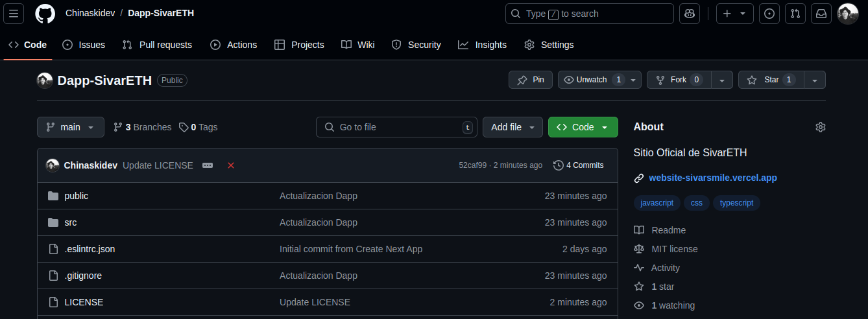
Task: Open the main branch dropdown
Action: point(71,127)
